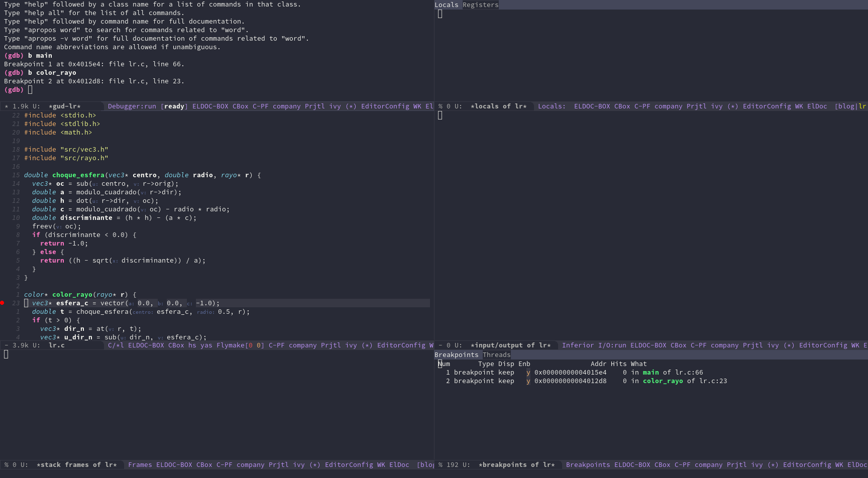Click ELDOC-BOX in lr.c mode line
This screenshot has width=868, height=478.
(146, 345)
